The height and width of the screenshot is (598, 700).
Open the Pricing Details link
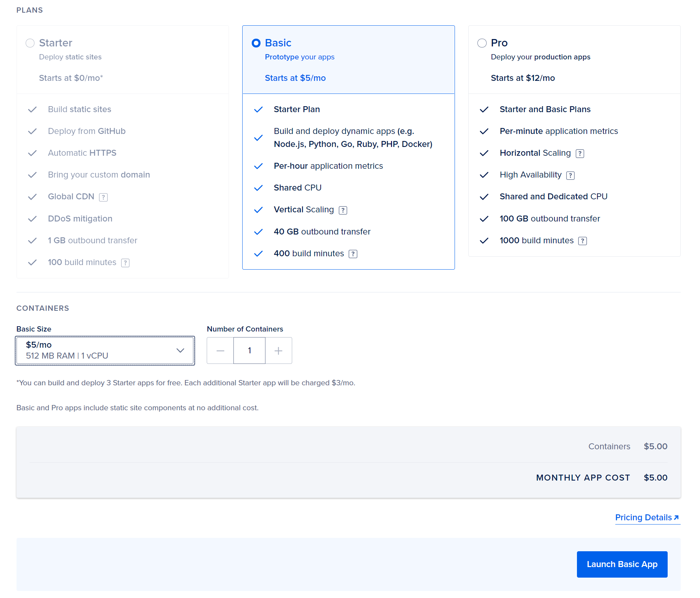643,517
